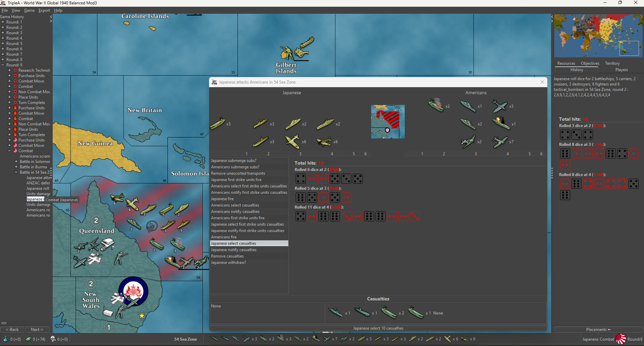
Task: Click the Next-> button
Action: (37, 330)
